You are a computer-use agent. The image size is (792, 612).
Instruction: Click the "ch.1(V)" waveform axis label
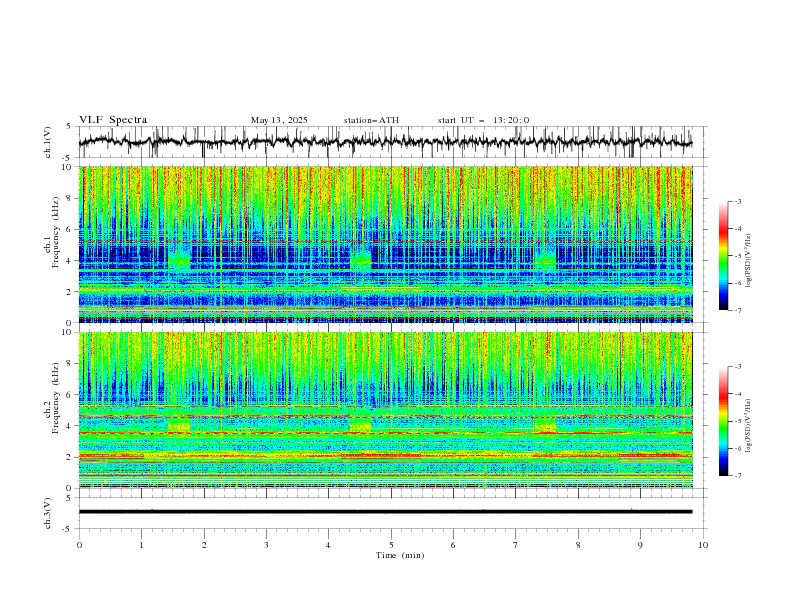[x=48, y=142]
